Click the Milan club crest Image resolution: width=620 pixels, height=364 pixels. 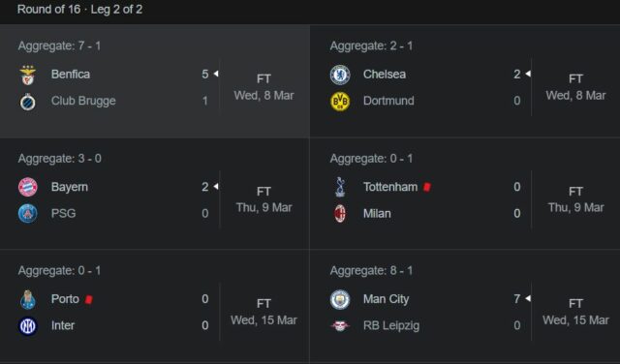click(340, 214)
